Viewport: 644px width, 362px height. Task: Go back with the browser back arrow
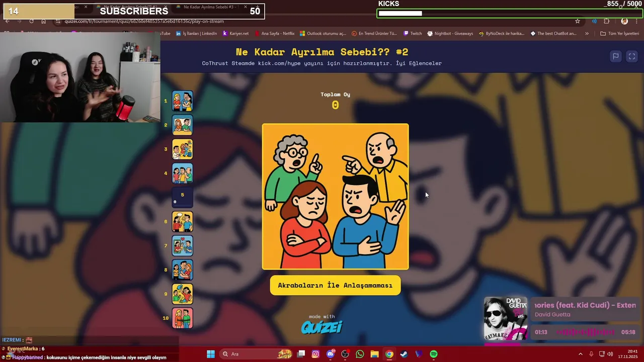(x=8, y=21)
